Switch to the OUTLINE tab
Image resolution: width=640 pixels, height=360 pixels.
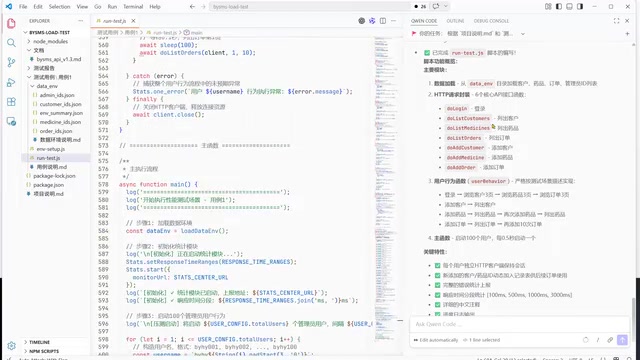tap(455, 21)
